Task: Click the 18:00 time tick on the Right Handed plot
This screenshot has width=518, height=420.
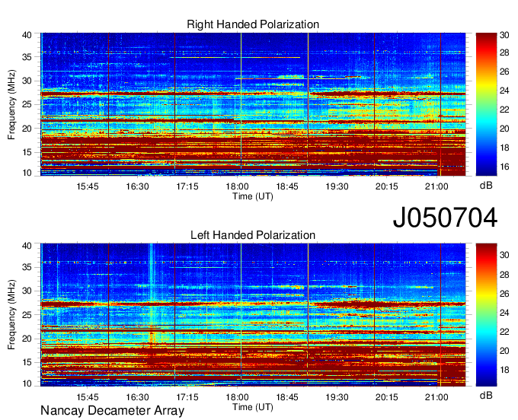Action: [x=237, y=186]
